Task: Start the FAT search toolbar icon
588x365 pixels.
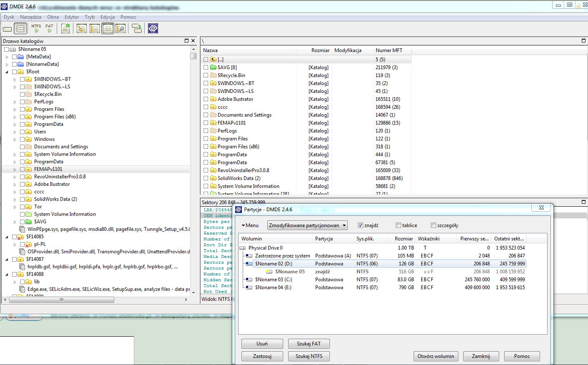Action: [x=50, y=28]
